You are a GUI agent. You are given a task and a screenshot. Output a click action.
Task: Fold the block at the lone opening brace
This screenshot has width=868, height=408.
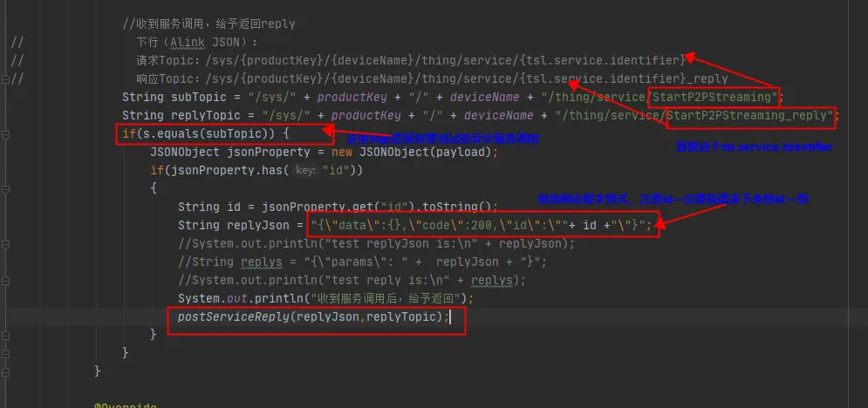[5, 189]
